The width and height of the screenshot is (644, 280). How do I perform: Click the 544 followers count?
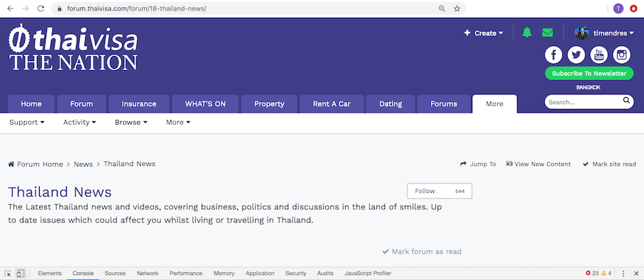click(x=460, y=191)
